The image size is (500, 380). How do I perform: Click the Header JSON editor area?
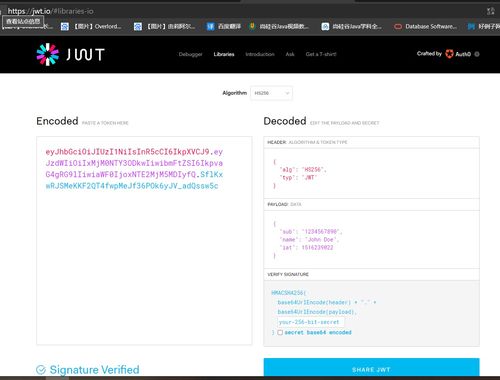[x=371, y=173]
